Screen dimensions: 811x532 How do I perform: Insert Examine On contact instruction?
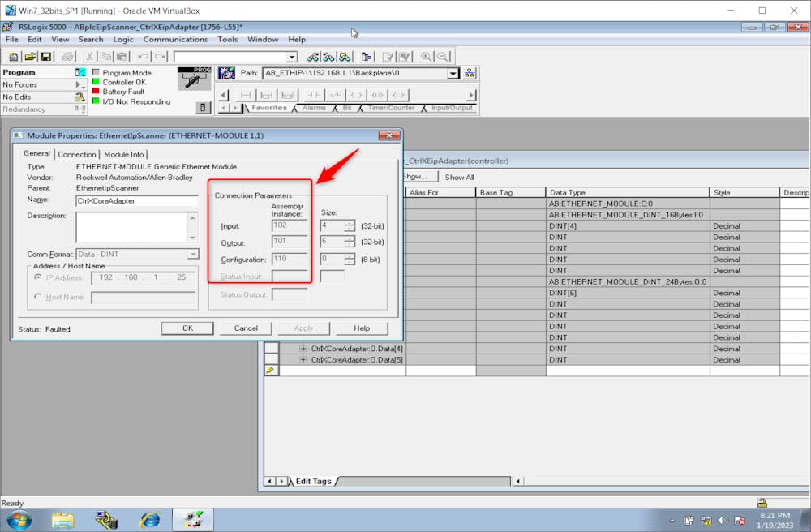click(314, 95)
